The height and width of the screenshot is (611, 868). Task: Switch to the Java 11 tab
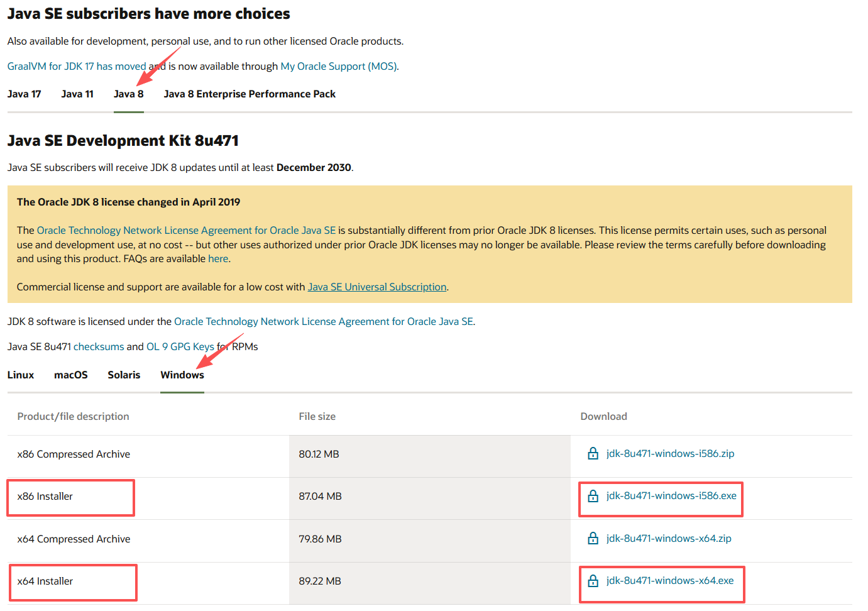[x=77, y=94]
